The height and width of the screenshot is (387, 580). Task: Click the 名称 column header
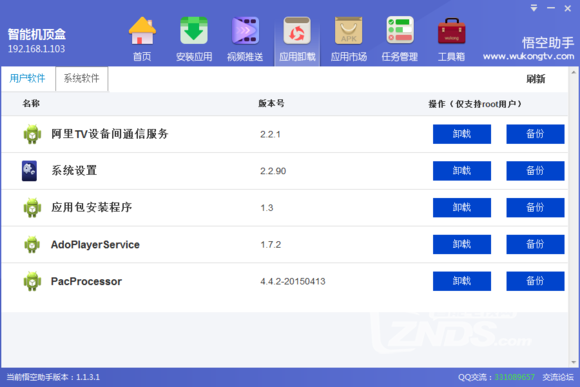(x=31, y=104)
